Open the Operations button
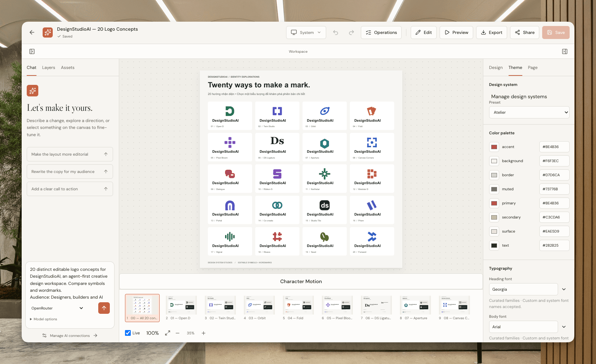The image size is (596, 364). [381, 32]
